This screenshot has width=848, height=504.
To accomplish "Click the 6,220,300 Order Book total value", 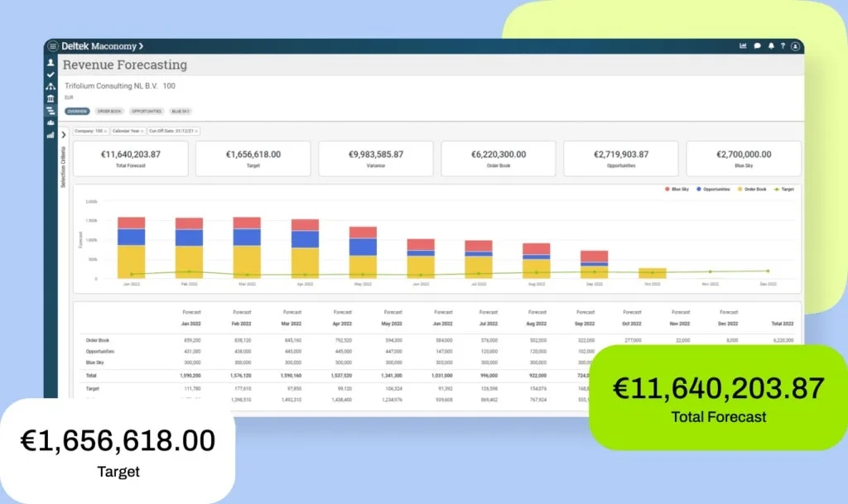I will (783, 340).
